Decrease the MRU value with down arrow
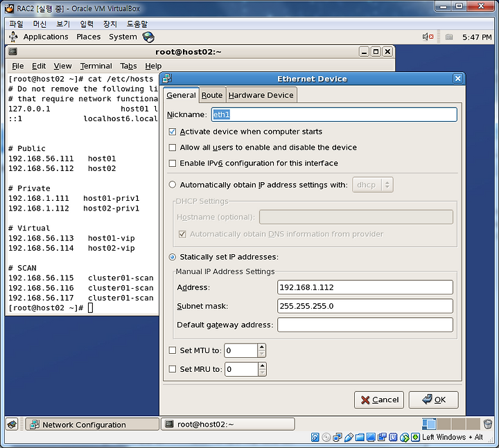This screenshot has width=499, height=448. pyautogui.click(x=262, y=373)
